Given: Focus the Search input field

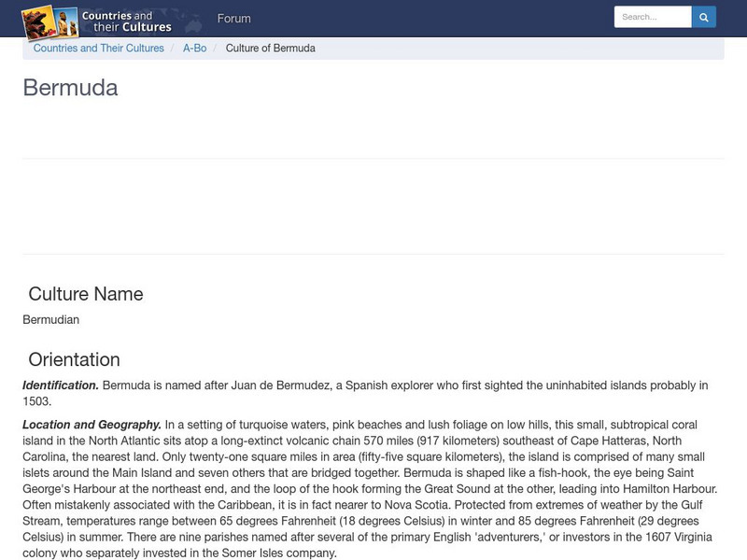Looking at the screenshot, I should click(x=653, y=17).
